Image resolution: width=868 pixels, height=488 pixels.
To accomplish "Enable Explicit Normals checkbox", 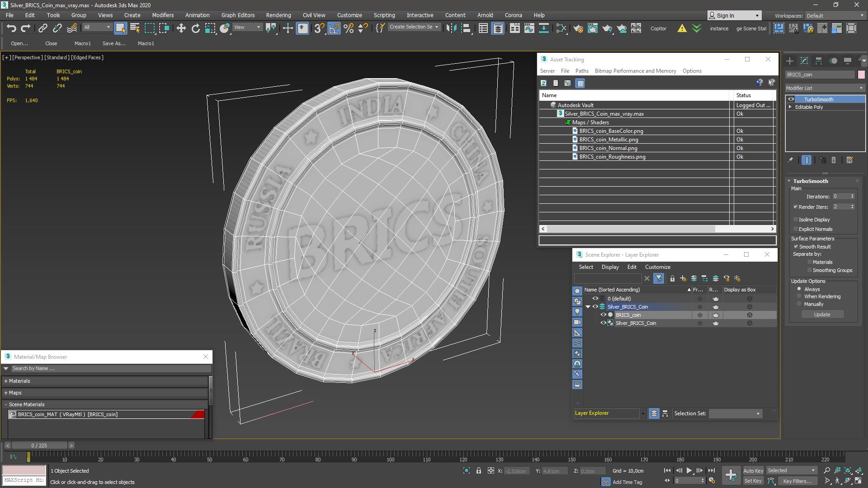I will coord(796,229).
